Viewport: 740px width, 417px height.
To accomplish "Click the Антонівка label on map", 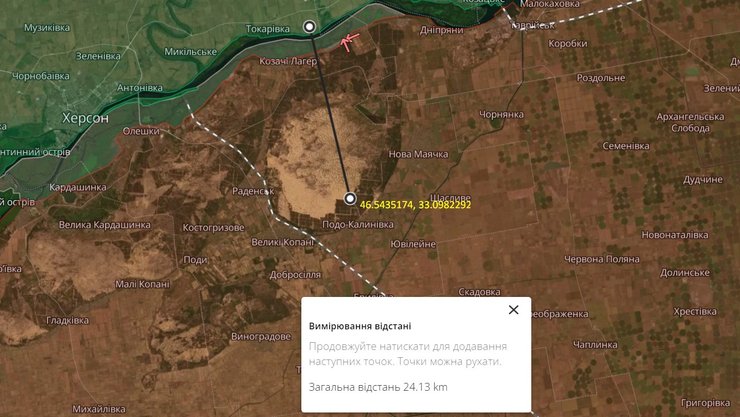I will (139, 87).
